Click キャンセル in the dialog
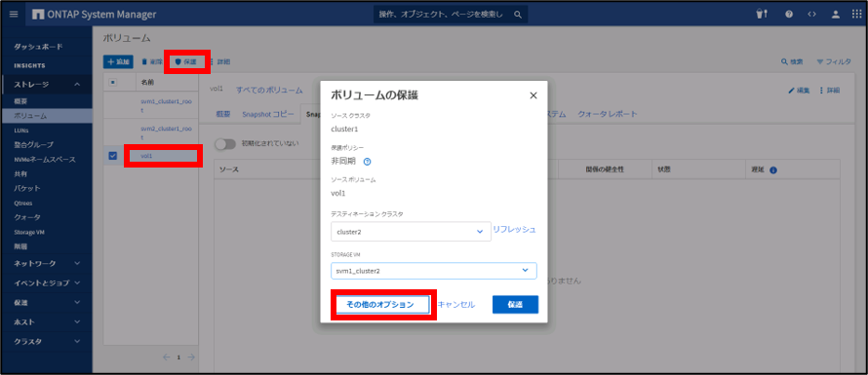Image resolution: width=868 pixels, height=375 pixels. pos(456,305)
